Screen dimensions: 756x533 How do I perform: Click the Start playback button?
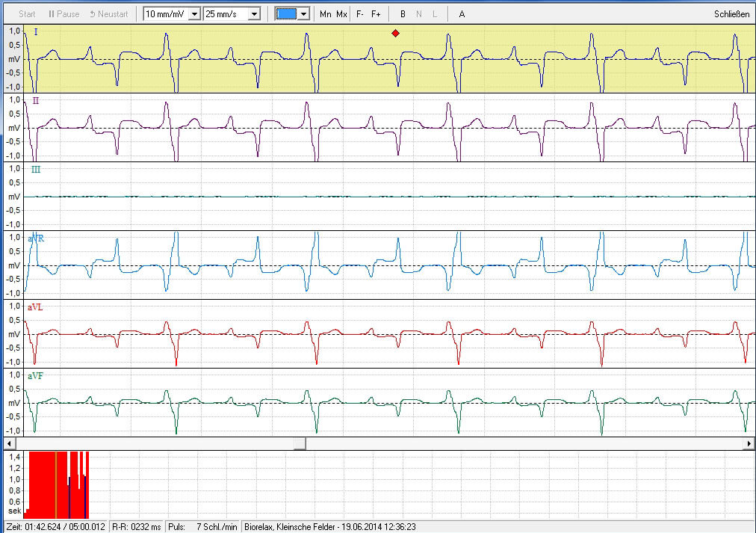coord(27,14)
